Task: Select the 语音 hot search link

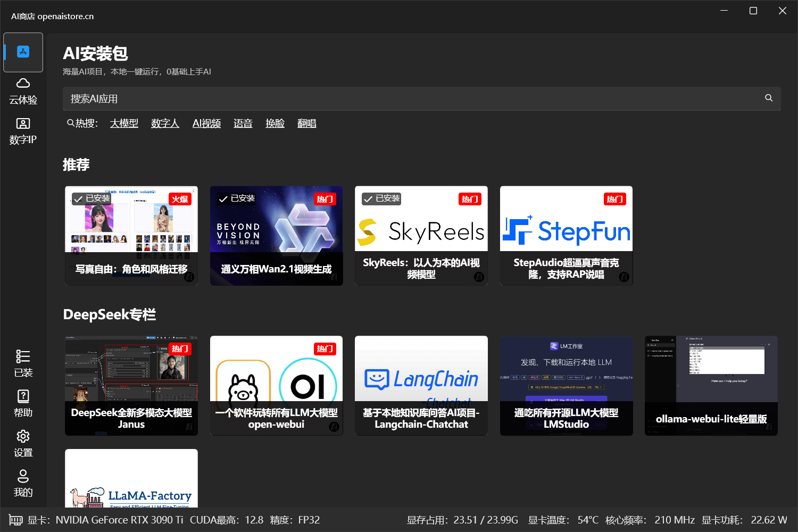Action: coord(243,123)
